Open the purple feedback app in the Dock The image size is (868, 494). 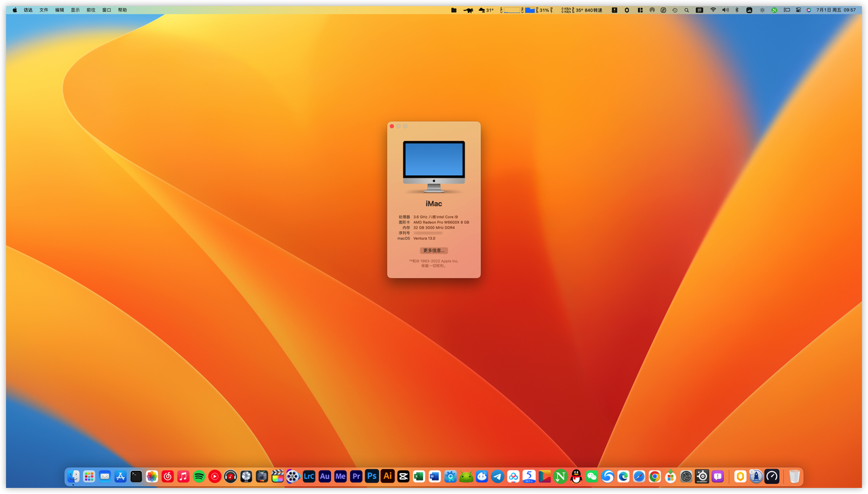point(717,476)
